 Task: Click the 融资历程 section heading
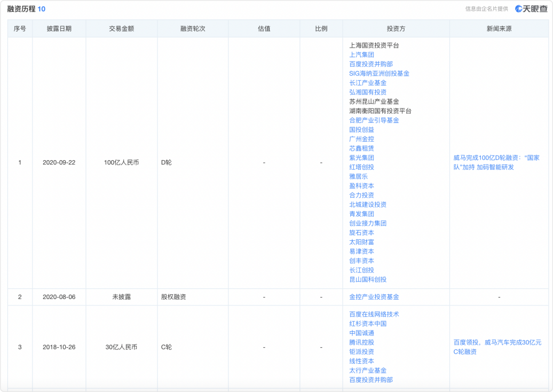click(x=21, y=9)
